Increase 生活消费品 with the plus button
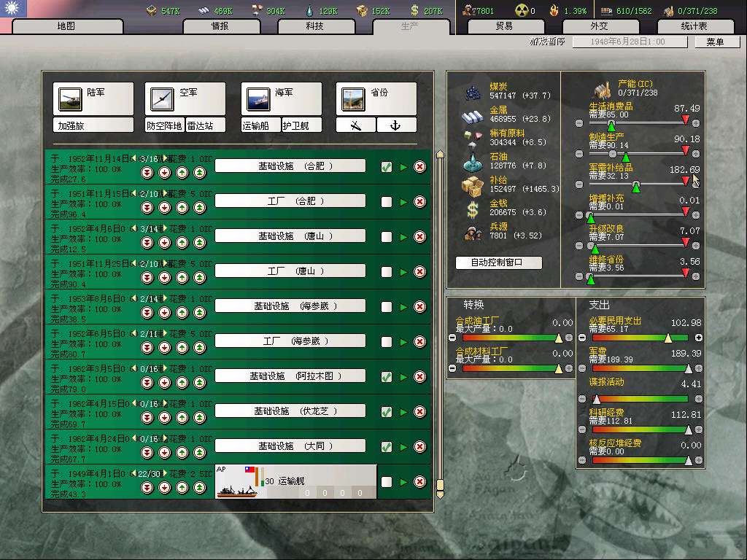747x560 pixels. 696,123
